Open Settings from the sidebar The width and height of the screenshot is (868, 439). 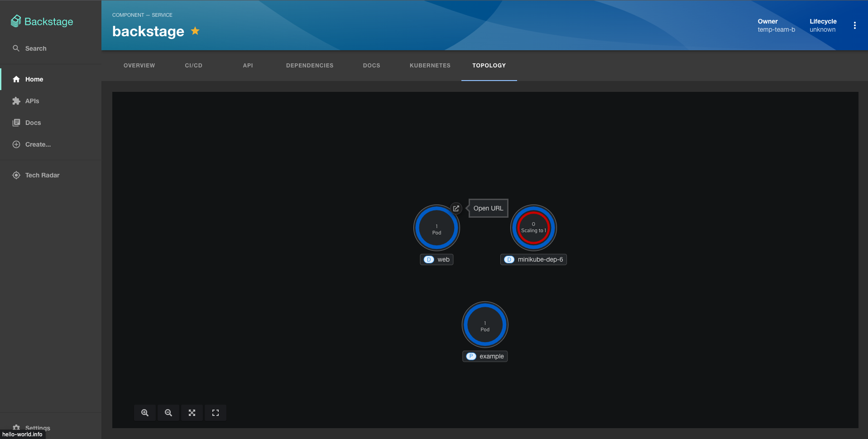tap(37, 427)
